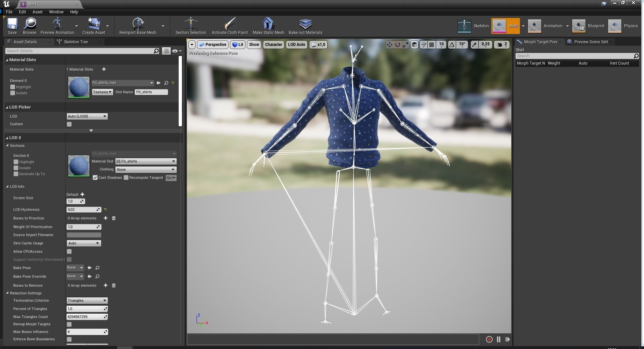Toggle grid snapping in viewport
Image resolution: width=644 pixels, height=349 pixels.
tap(431, 45)
